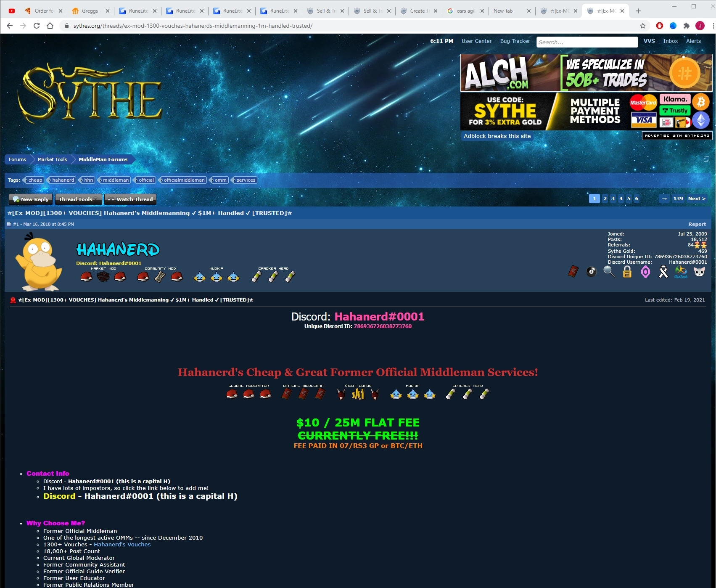The width and height of the screenshot is (716, 588).
Task: Click the New Reply button
Action: (x=31, y=199)
